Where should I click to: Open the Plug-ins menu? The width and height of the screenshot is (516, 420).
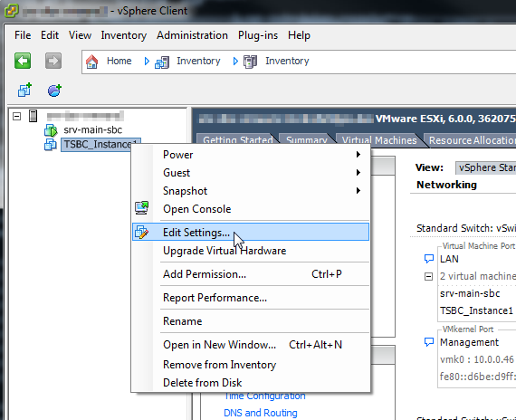(258, 35)
